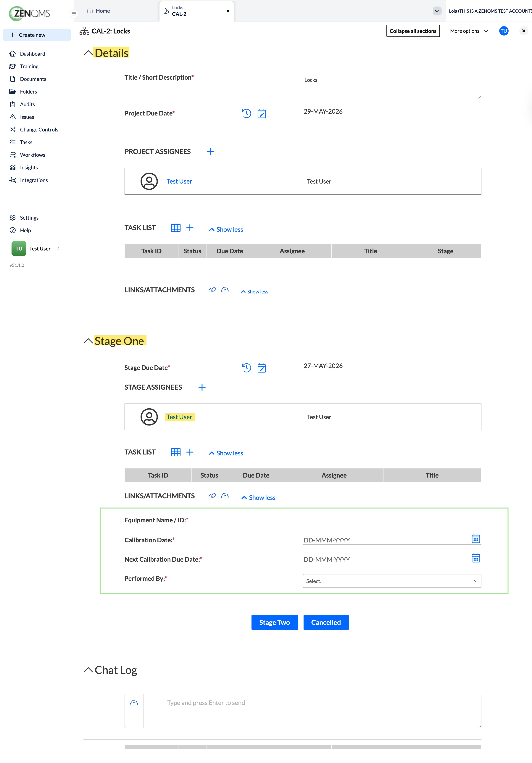Click the Chat Log upload cloud icon
Screen dimensions: 532x763
134,703
